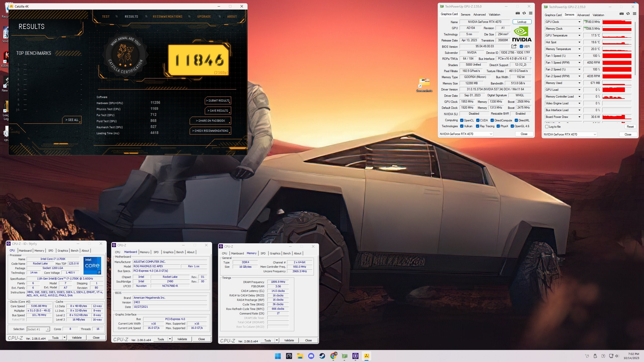The height and width of the screenshot is (362, 644).
Task: Expand the GPU Clock sensor dropdown
Action: coord(579,22)
